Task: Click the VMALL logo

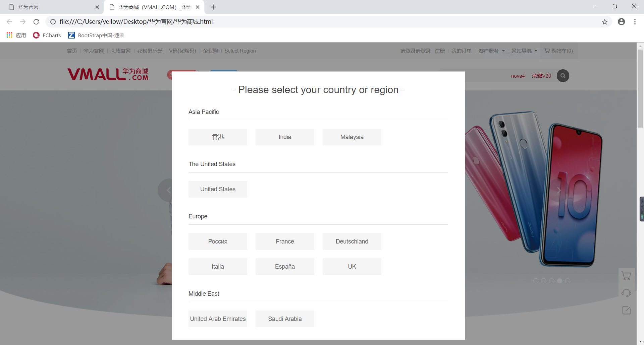Action: pos(108,74)
